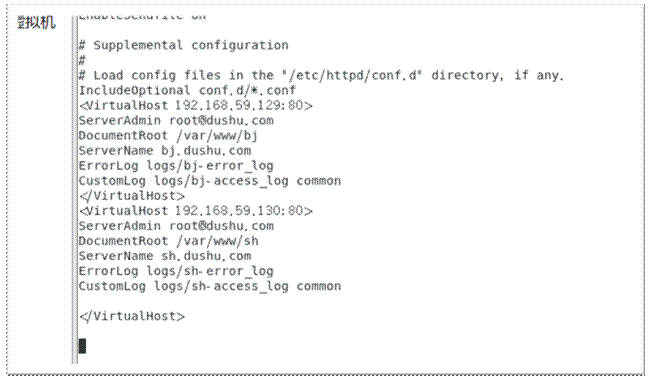Click CustomLog logs/bj-access_log common line
652x385 pixels.
(x=210, y=181)
